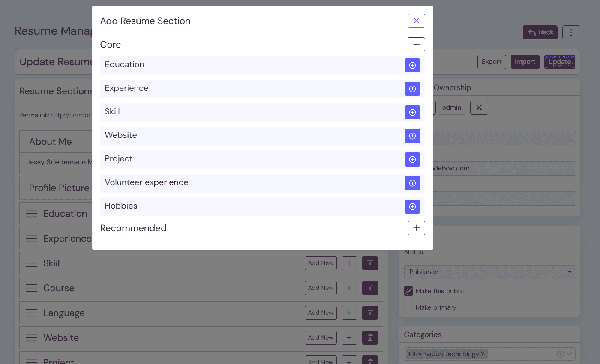Click the plus icon beside Skill in modal
600x364 pixels.
coord(412,113)
